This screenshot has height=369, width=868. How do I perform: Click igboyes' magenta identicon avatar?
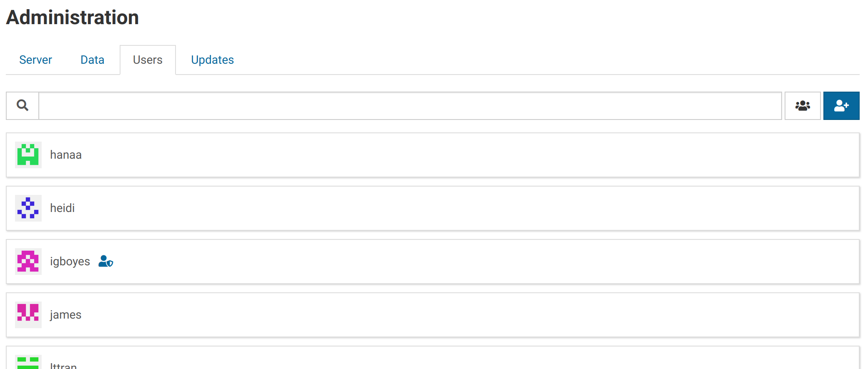tap(28, 262)
